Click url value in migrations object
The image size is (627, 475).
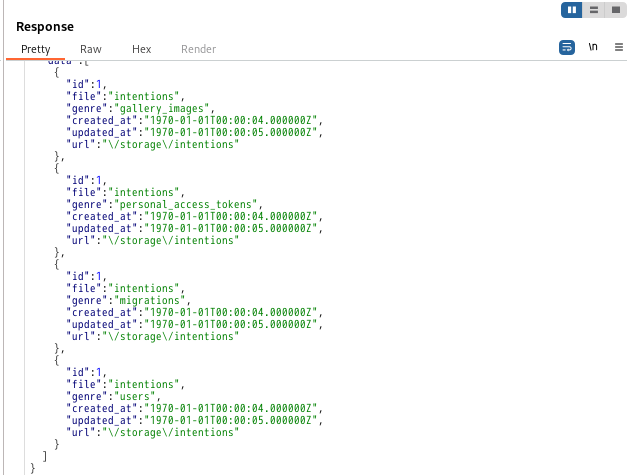[171, 337]
